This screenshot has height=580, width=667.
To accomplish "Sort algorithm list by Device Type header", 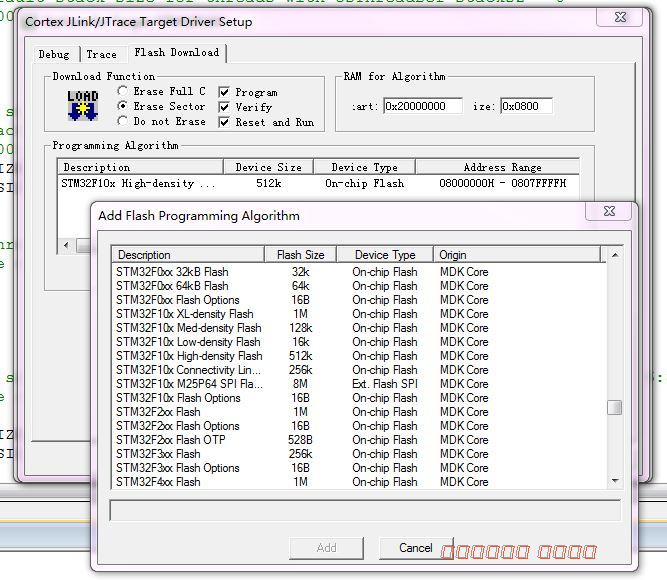I will point(385,255).
